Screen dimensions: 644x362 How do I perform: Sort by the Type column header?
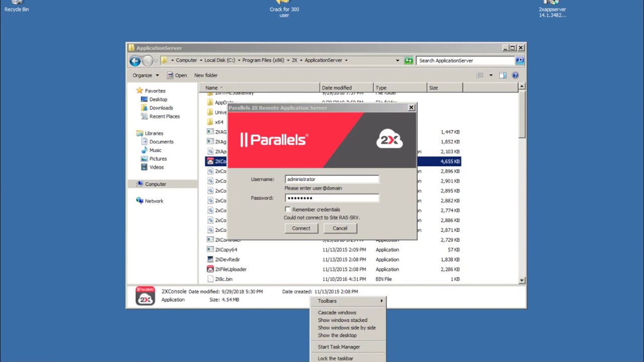point(400,88)
